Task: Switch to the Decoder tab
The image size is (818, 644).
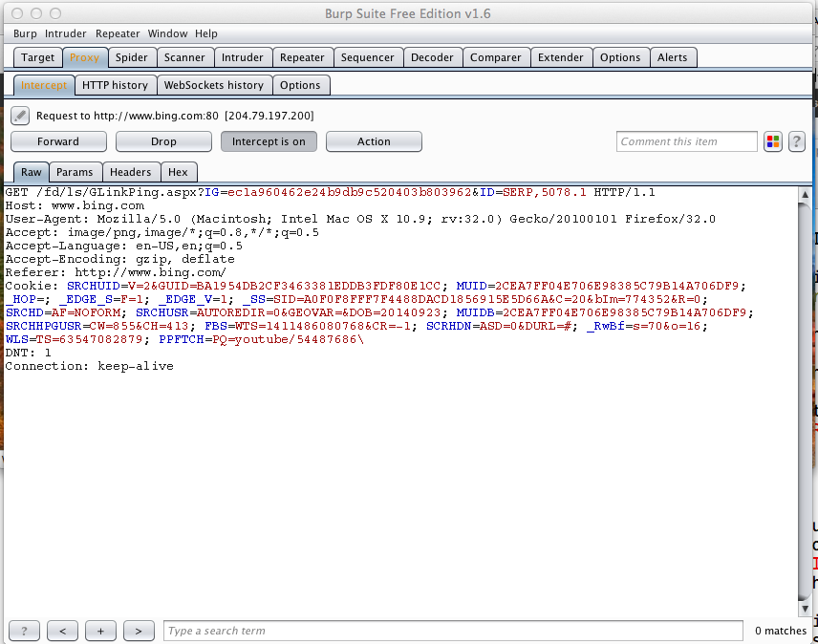Action: (432, 57)
